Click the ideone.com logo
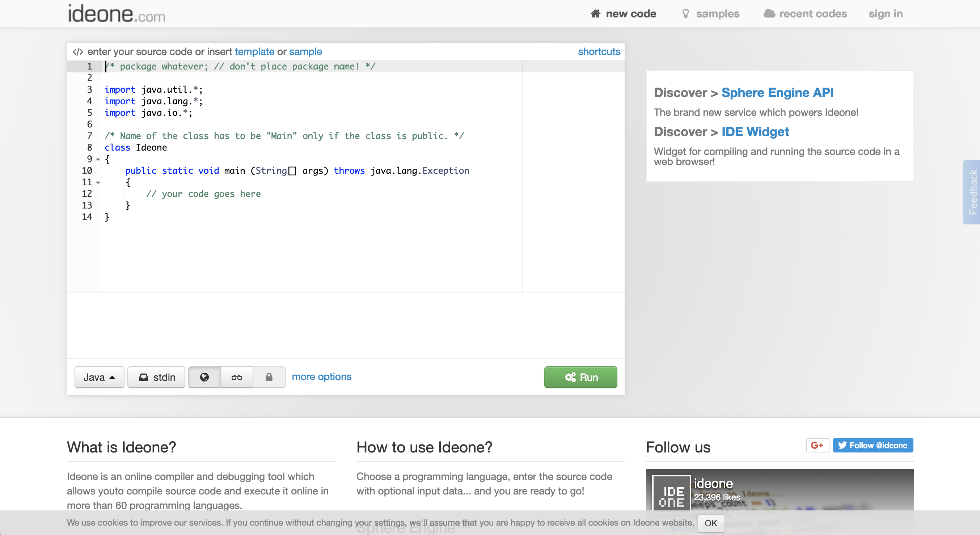980x535 pixels. [x=117, y=14]
